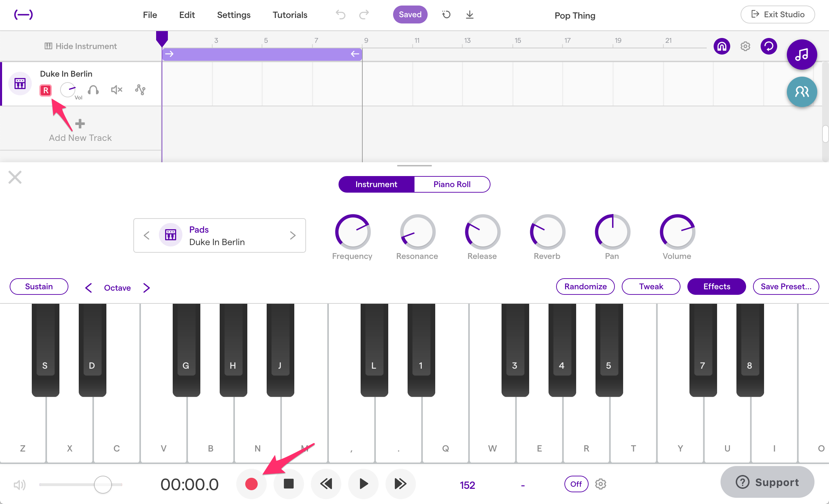
Task: Drag the master volume slider left
Action: click(x=103, y=484)
